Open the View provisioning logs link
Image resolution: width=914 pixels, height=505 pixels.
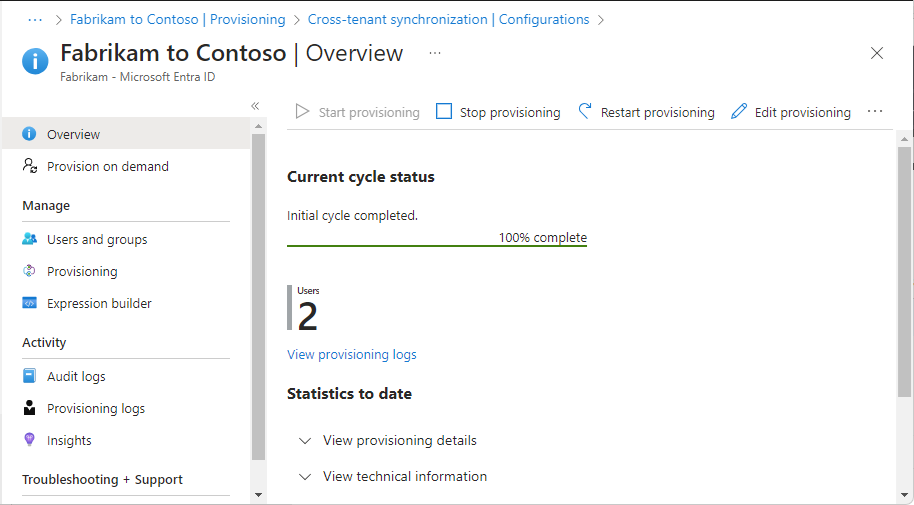pos(351,354)
